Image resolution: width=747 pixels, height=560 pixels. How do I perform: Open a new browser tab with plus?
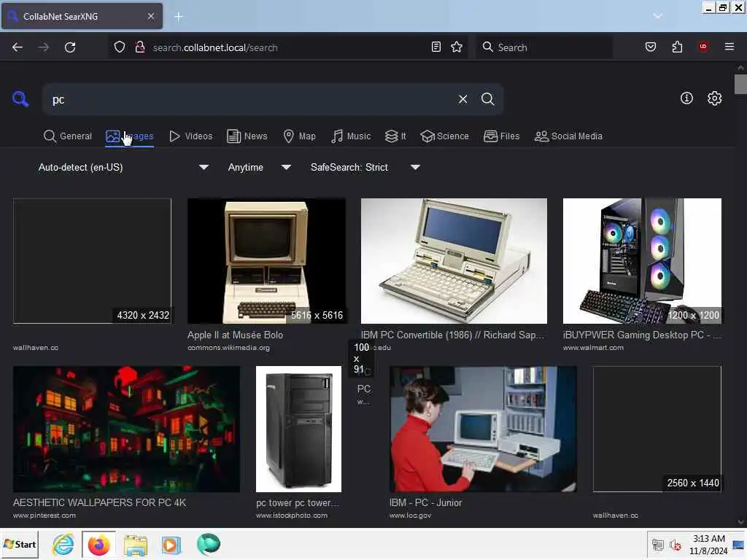(179, 17)
